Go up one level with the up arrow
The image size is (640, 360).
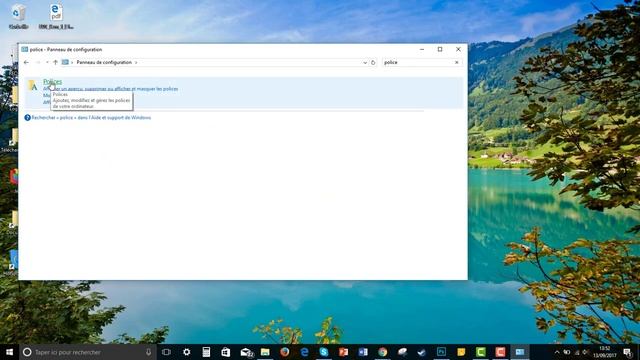point(56,62)
